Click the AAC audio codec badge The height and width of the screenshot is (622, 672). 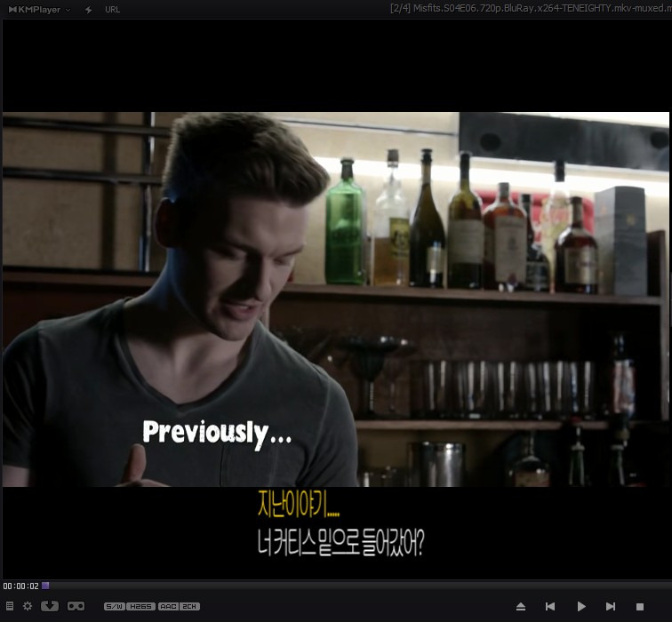pos(168,606)
